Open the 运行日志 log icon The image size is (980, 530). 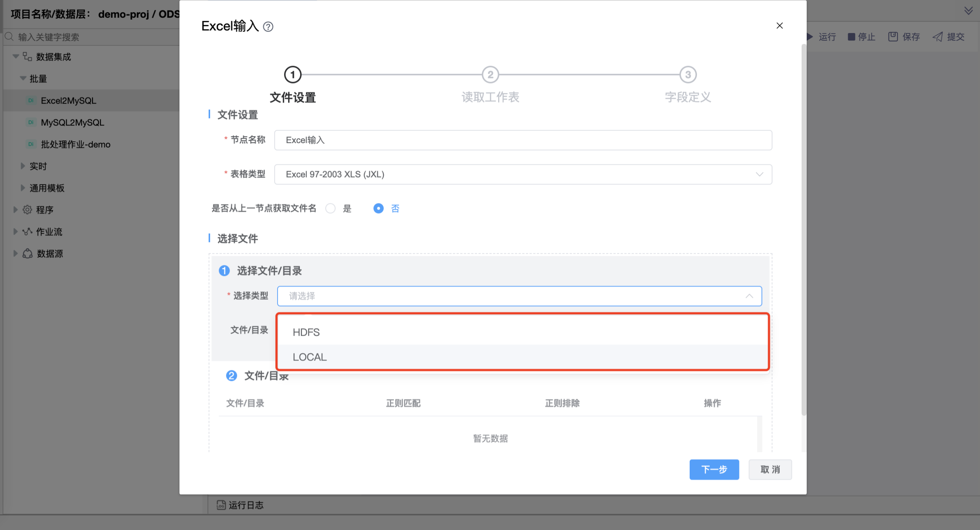tap(221, 505)
